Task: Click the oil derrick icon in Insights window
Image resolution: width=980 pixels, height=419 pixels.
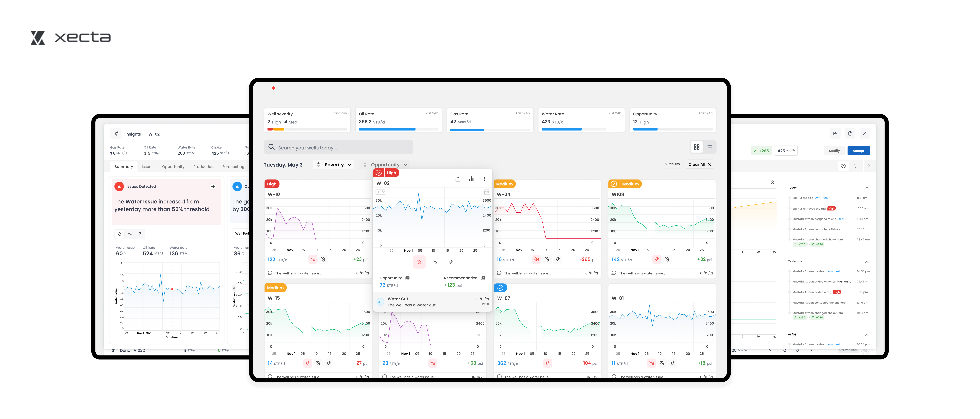Action: point(116,134)
